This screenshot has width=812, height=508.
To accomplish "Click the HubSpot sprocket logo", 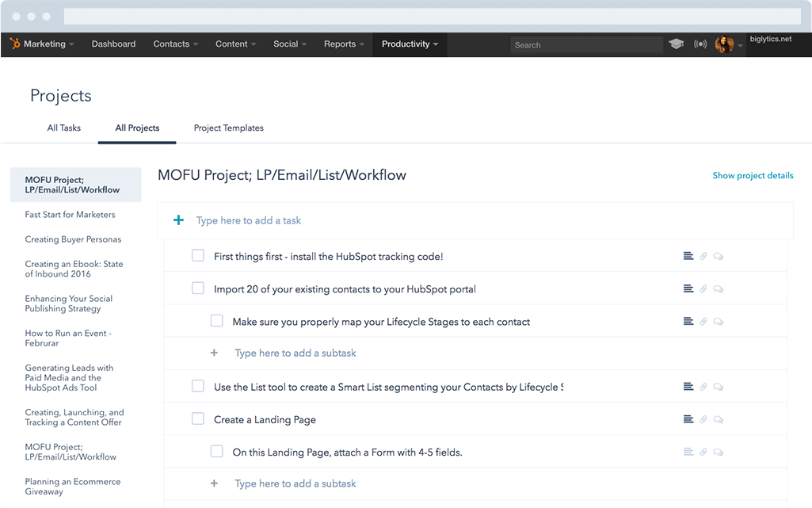I will coord(14,44).
